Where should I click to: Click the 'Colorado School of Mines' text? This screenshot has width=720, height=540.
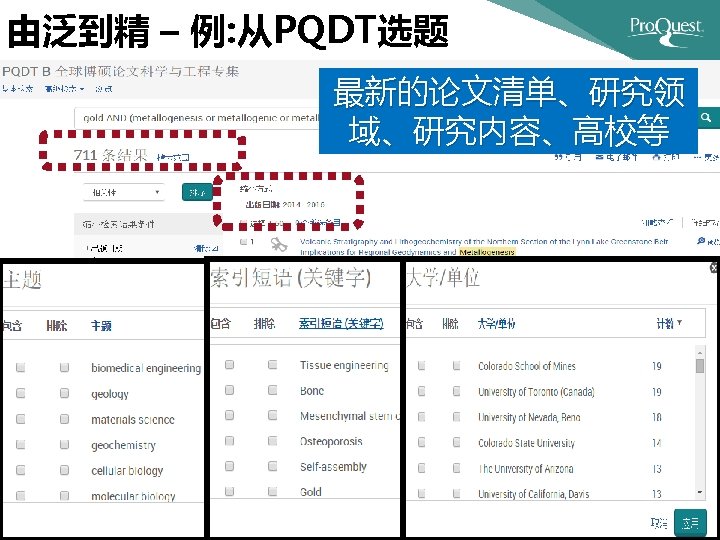527,366
